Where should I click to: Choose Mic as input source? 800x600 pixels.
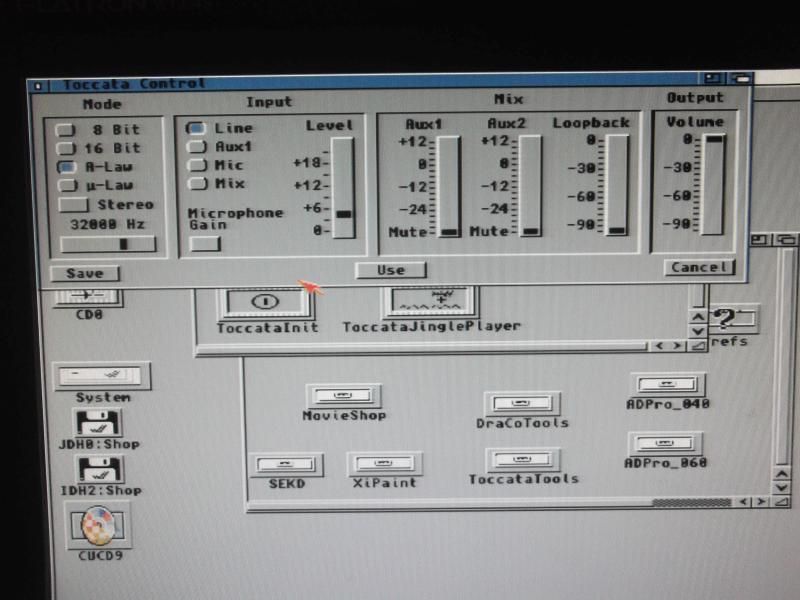coord(197,165)
